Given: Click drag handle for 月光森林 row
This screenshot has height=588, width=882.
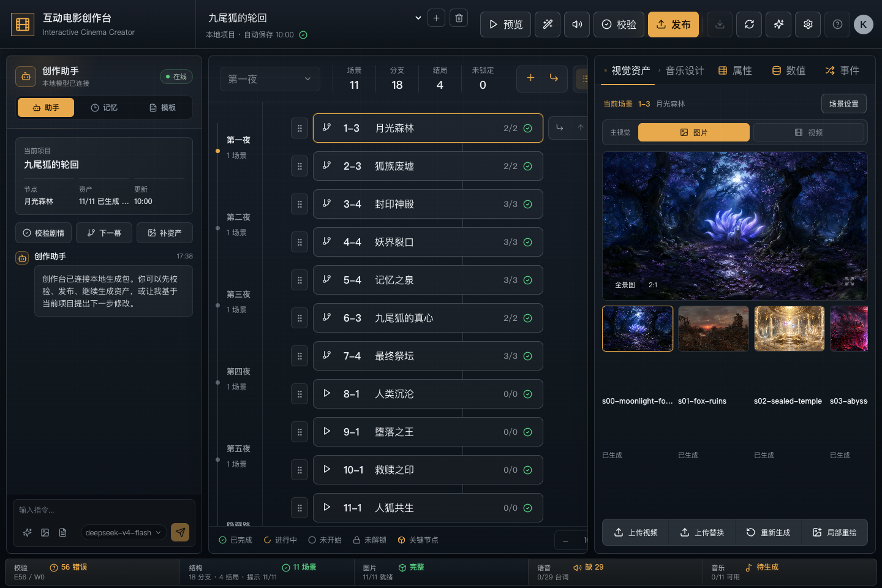Looking at the screenshot, I should 300,128.
